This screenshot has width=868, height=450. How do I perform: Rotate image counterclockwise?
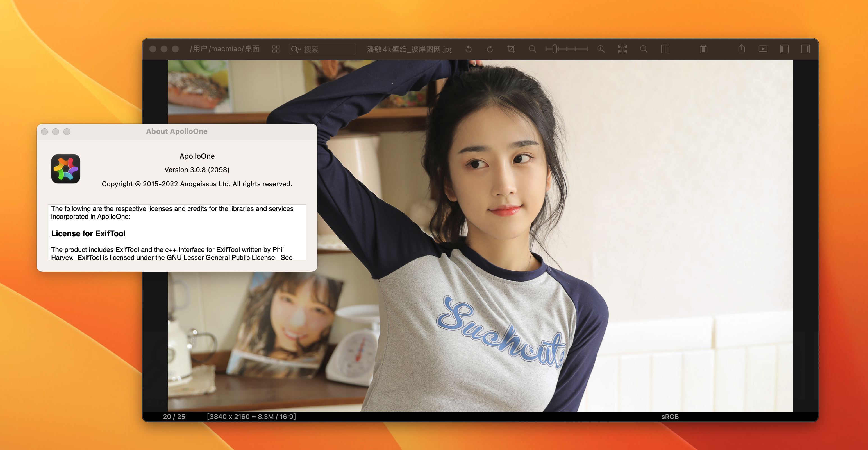pos(468,49)
